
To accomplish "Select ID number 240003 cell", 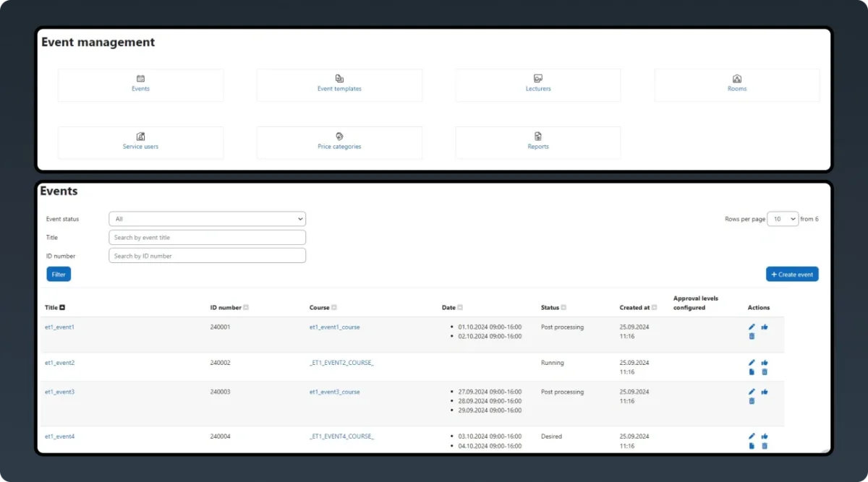I will point(220,392).
